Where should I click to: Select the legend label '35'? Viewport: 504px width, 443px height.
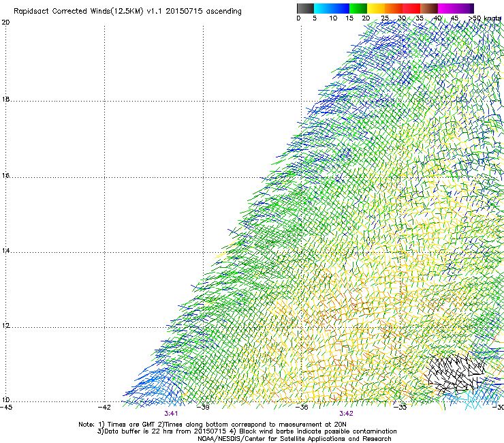[x=420, y=18]
